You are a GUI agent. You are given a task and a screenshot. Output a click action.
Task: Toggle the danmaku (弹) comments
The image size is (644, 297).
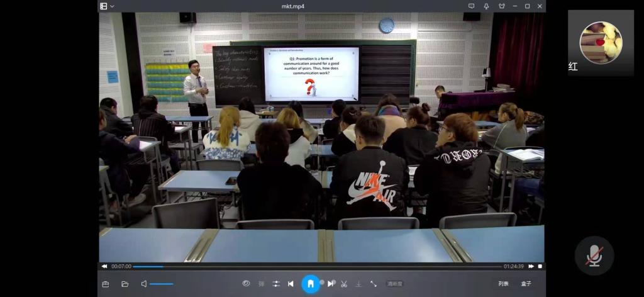[261, 284]
